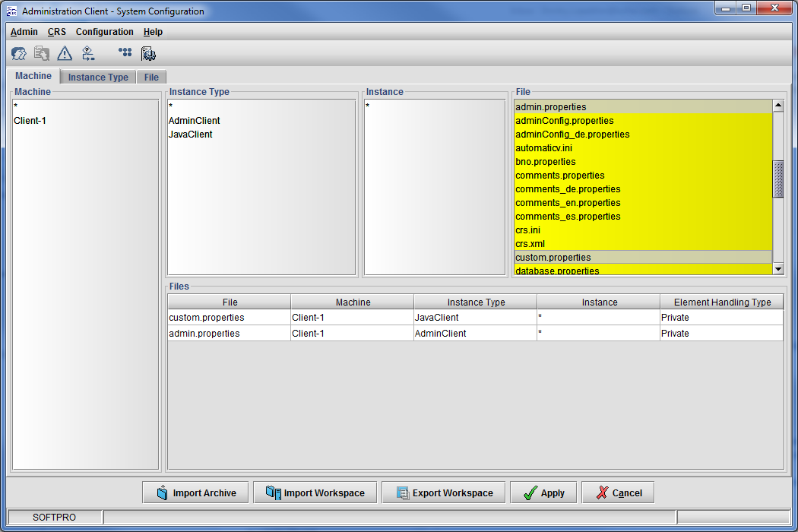The image size is (798, 532).
Task: Click the user management faces icon
Action: [19, 53]
